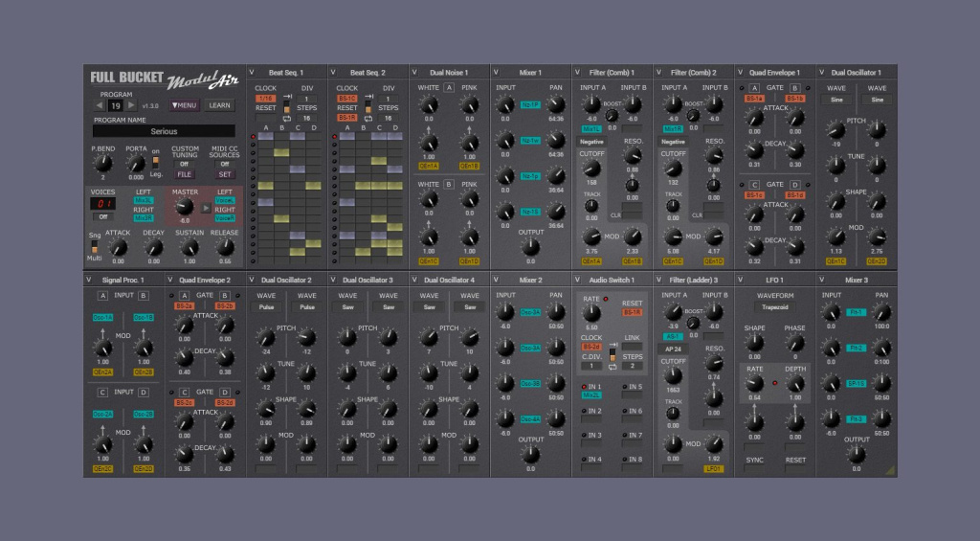The height and width of the screenshot is (541, 980).
Task: Toggle top-row step D cell in Beat Seq. 2
Action: tap(395, 136)
